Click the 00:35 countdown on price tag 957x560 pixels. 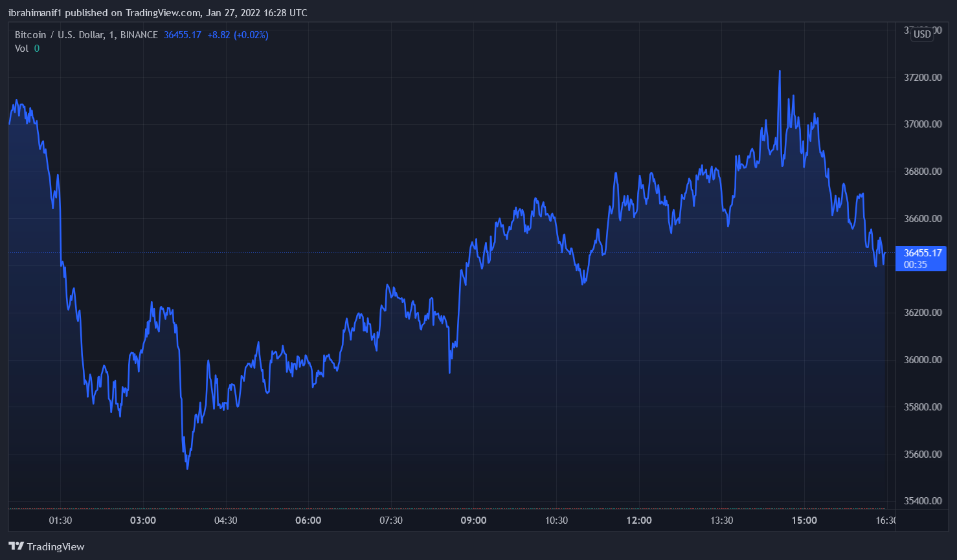915,265
